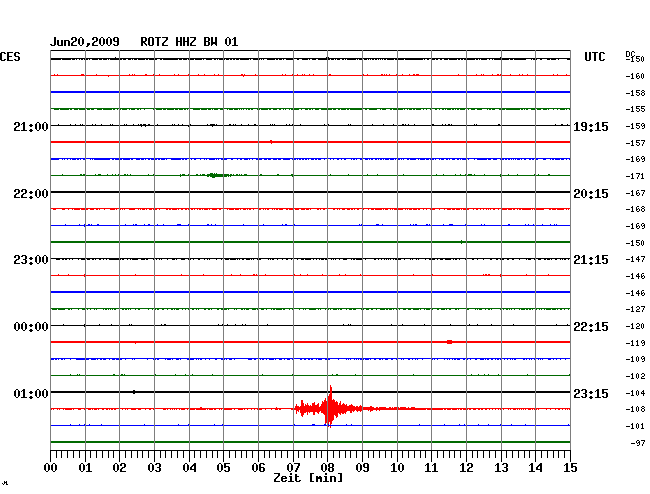The width and height of the screenshot is (650, 494).
Task: Click the CES column header
Action: (10, 57)
